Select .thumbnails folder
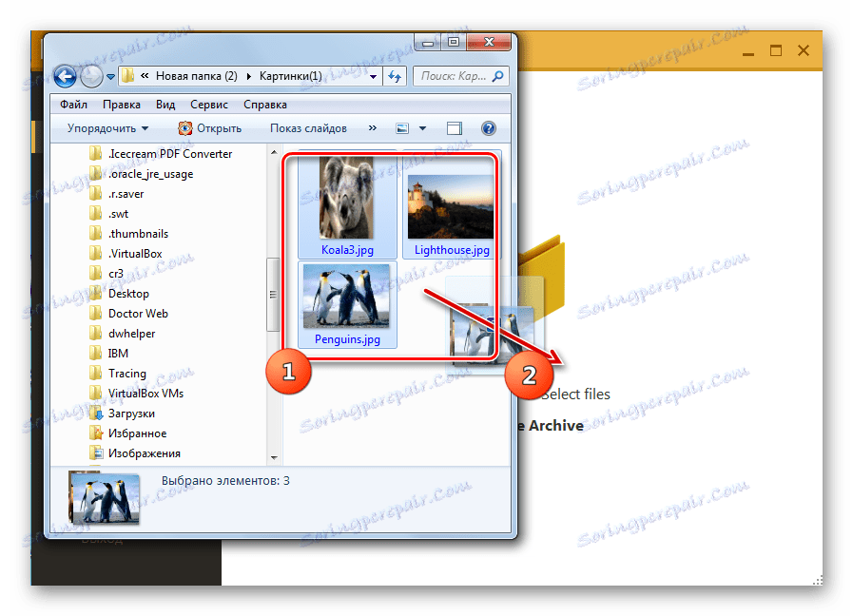 (138, 234)
